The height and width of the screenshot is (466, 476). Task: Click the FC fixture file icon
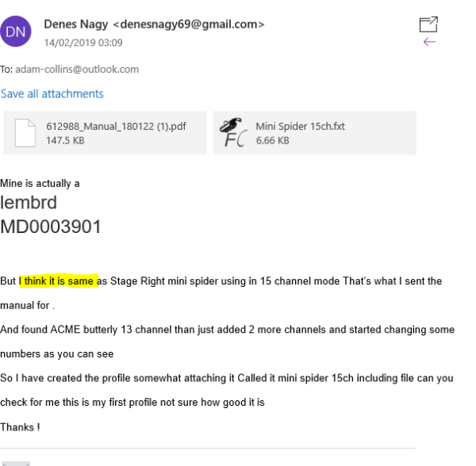[x=233, y=132]
